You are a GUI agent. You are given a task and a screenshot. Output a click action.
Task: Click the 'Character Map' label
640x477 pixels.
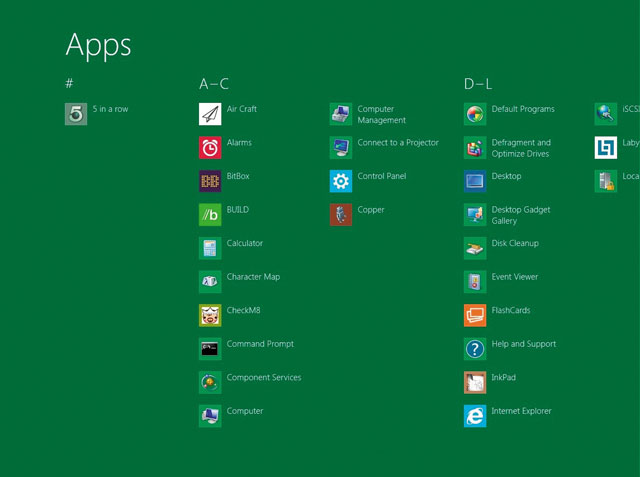coord(253,277)
